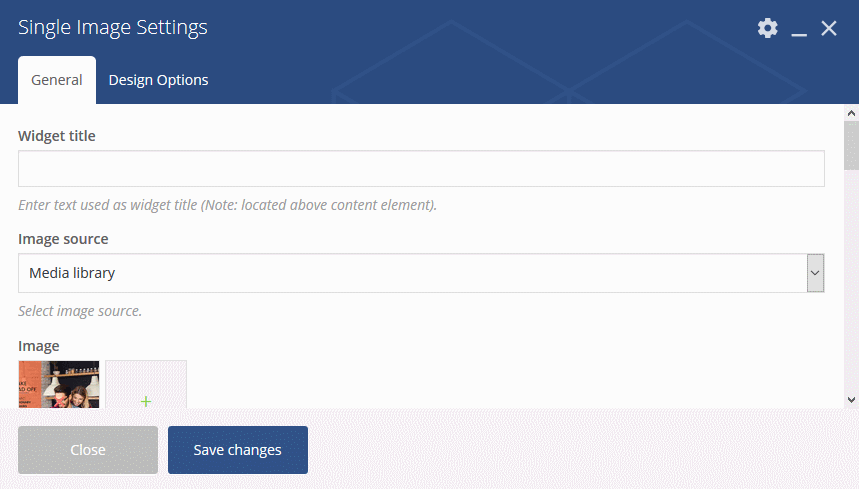Open the gear settings icon in header
The image size is (859, 489).
[768, 28]
